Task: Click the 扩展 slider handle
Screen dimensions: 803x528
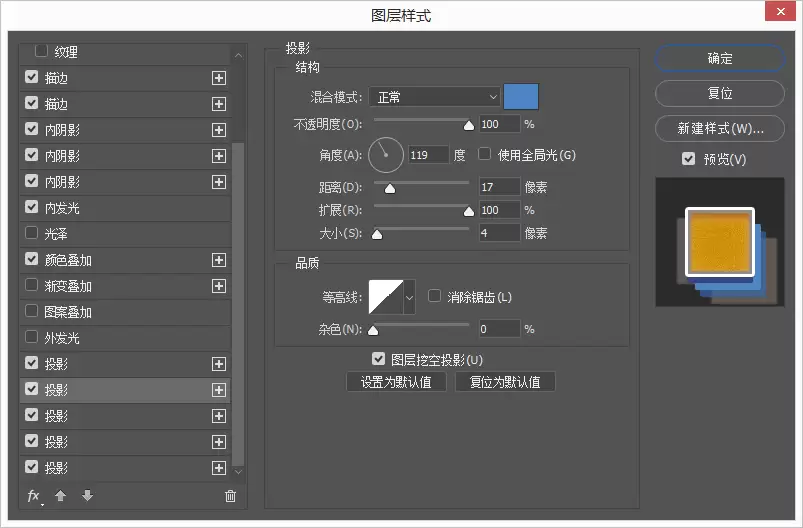Action: (469, 212)
